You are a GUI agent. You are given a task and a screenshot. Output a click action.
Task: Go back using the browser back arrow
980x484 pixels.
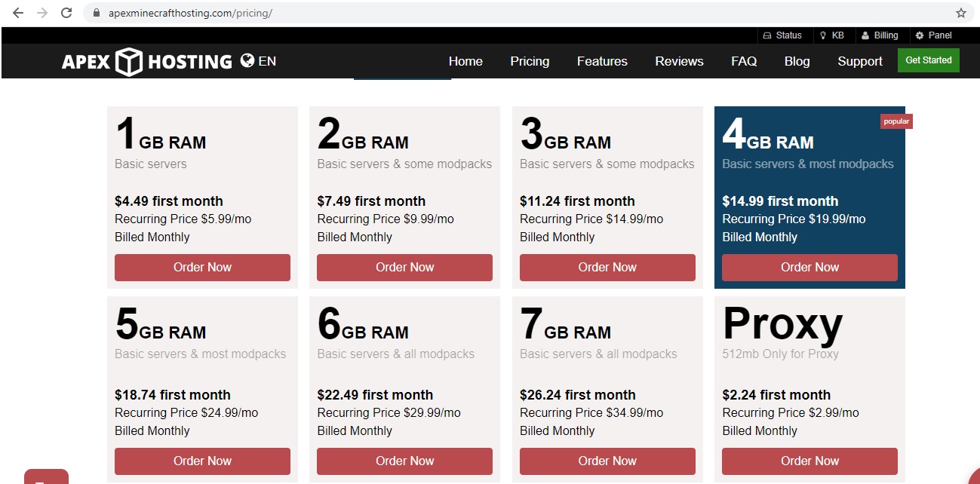(x=18, y=13)
